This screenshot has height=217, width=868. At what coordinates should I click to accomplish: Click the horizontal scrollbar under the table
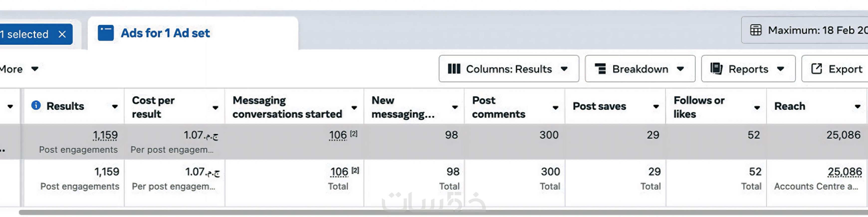click(x=438, y=212)
